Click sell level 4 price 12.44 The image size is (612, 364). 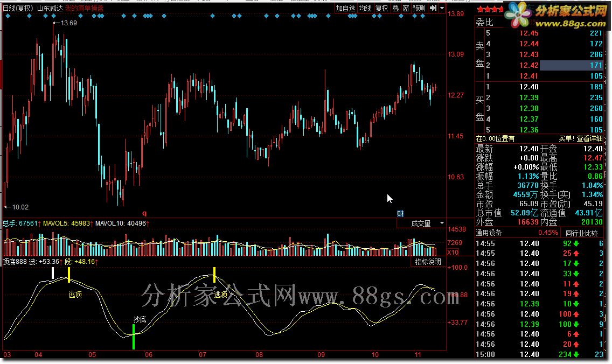(529, 44)
